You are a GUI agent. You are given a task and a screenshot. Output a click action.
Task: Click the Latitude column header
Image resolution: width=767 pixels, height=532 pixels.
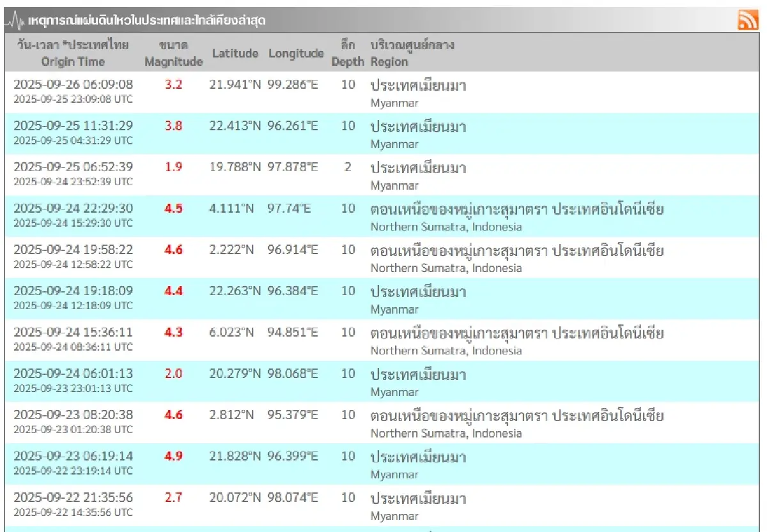pyautogui.click(x=235, y=54)
